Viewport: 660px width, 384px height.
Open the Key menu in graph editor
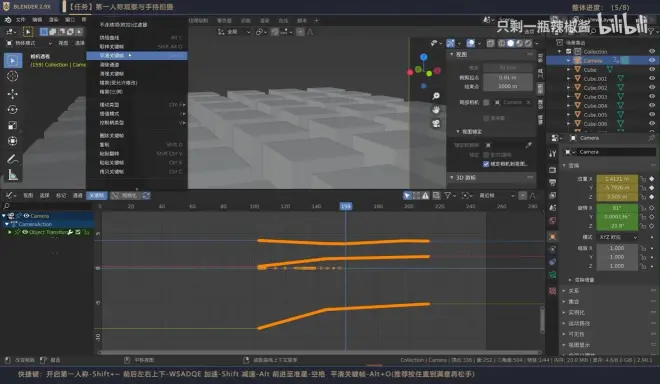coord(96,195)
